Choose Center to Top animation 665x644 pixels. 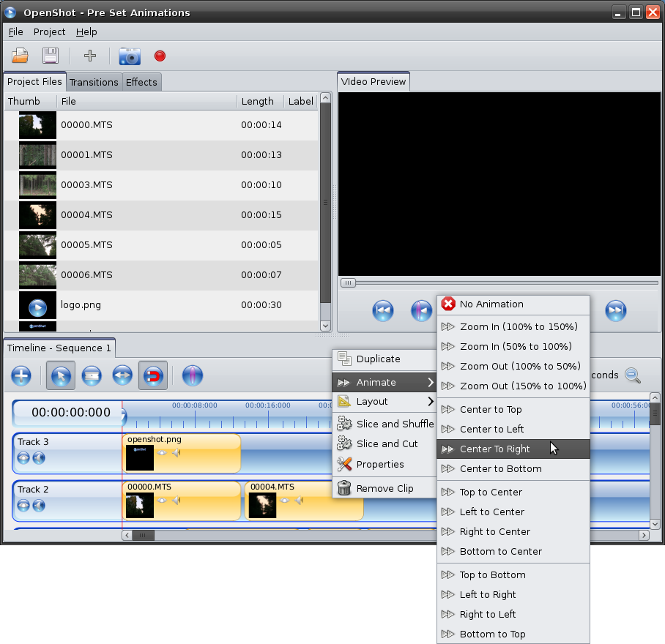tap(491, 410)
